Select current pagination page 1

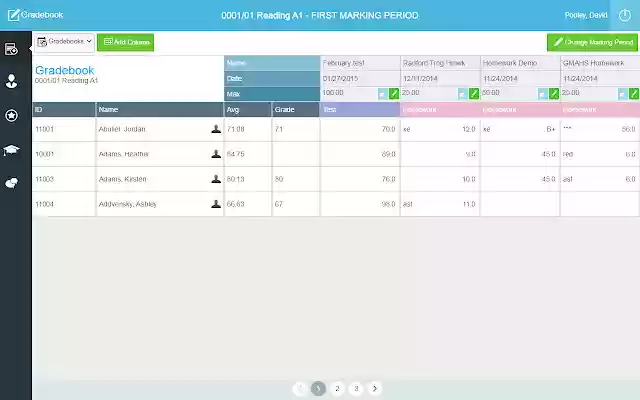click(318, 388)
